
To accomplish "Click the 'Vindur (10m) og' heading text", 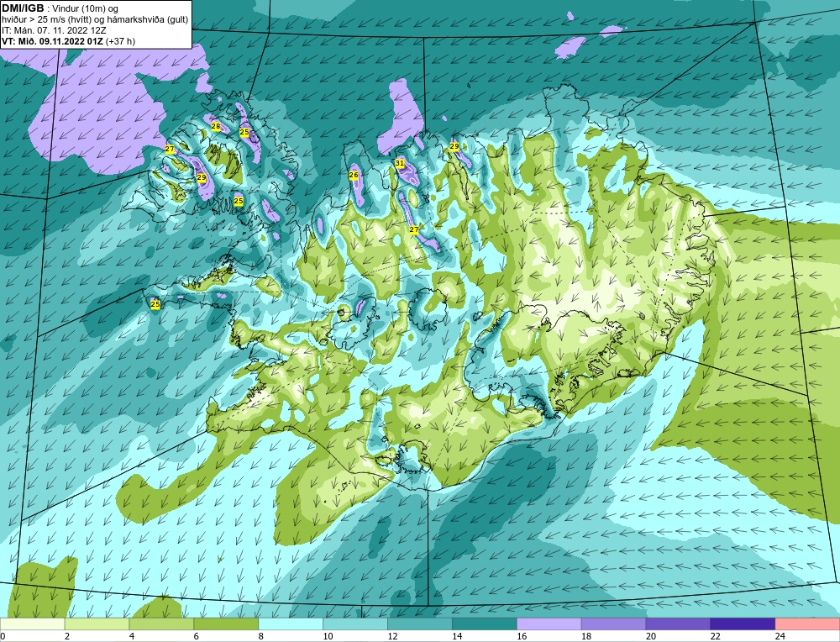I will pos(85,8).
